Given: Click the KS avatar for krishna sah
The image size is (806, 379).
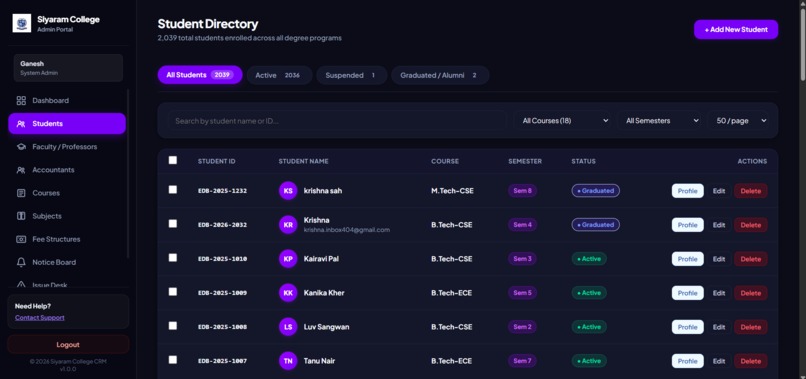Looking at the screenshot, I should pos(288,191).
